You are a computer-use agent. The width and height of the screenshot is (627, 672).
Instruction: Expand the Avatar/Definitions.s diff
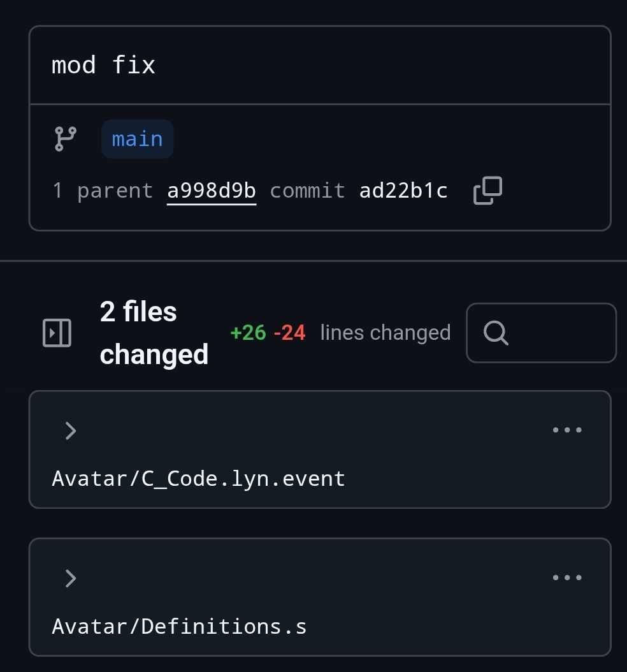(71, 579)
